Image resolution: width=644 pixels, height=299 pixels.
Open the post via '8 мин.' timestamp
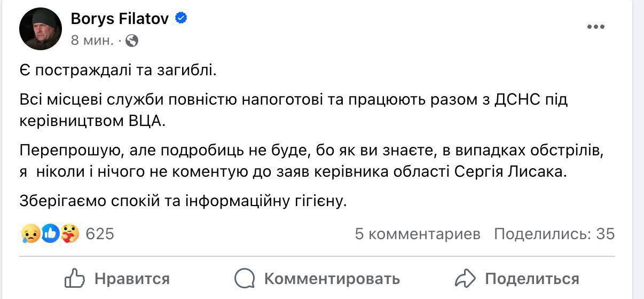tap(92, 40)
